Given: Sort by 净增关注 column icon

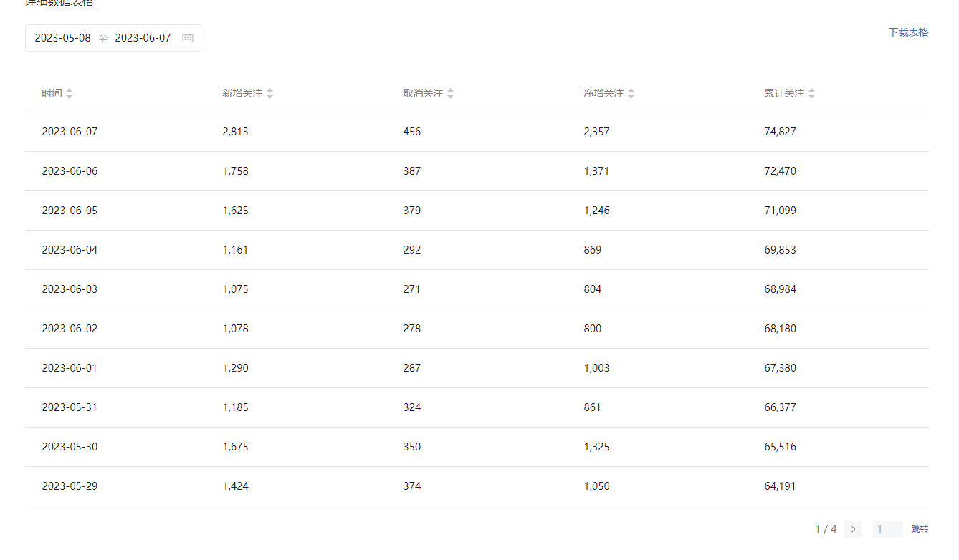Looking at the screenshot, I should pyautogui.click(x=631, y=94).
